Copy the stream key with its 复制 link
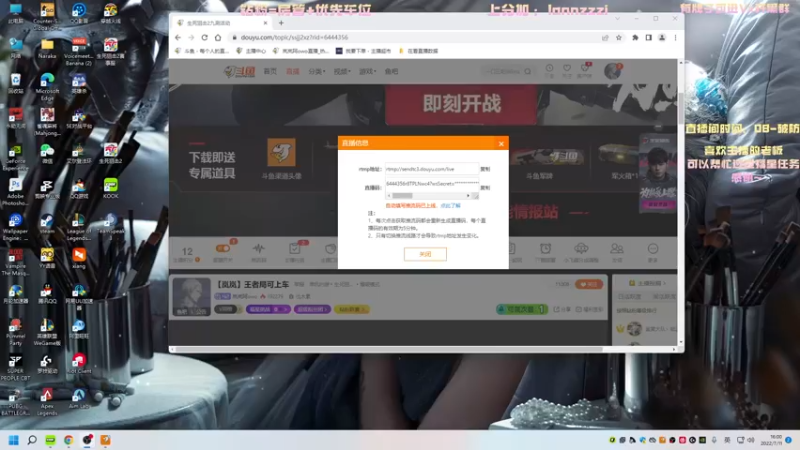Viewport: 800px width, 450px height. [485, 188]
